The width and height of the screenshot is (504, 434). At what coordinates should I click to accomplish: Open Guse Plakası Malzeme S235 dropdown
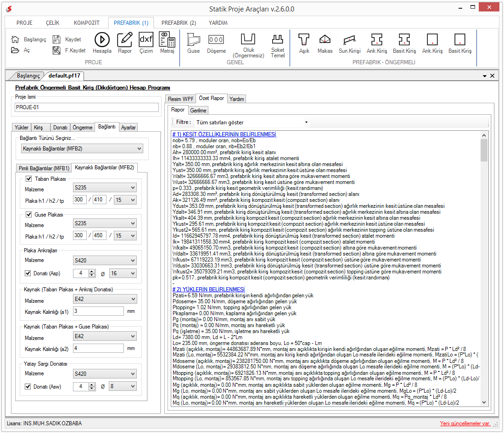(x=105, y=223)
